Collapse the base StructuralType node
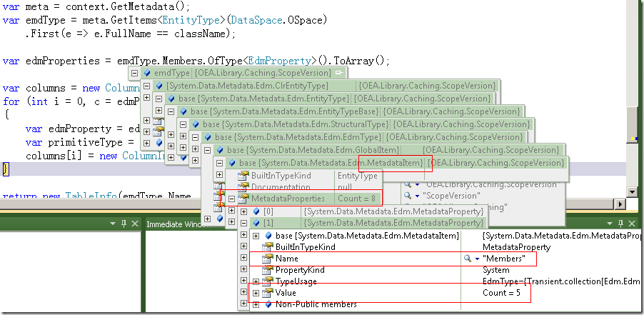Viewport: 644px width, 315px height. tap(183, 124)
